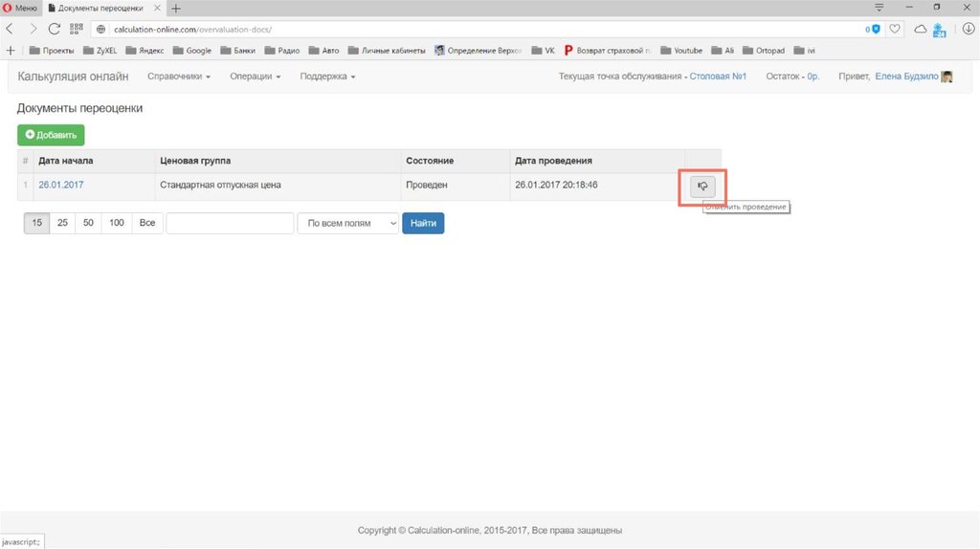Expand the Справочники dropdown menu
The width and height of the screenshot is (980, 549).
pyautogui.click(x=179, y=77)
